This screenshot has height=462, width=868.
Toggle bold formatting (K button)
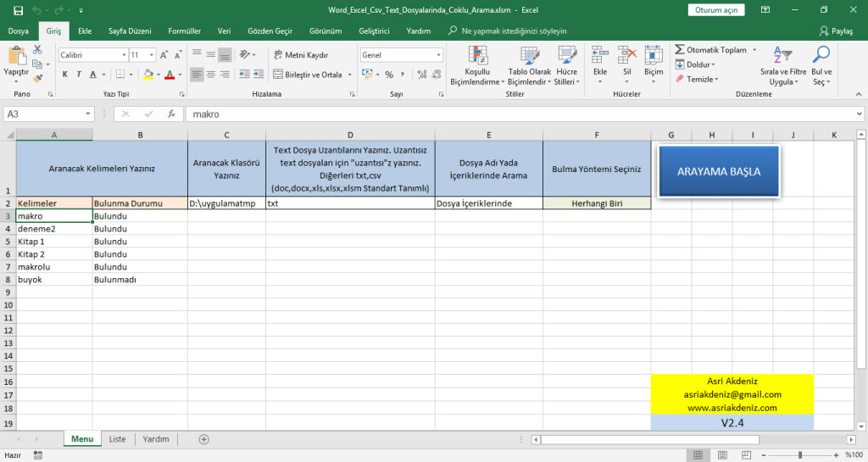click(x=65, y=75)
